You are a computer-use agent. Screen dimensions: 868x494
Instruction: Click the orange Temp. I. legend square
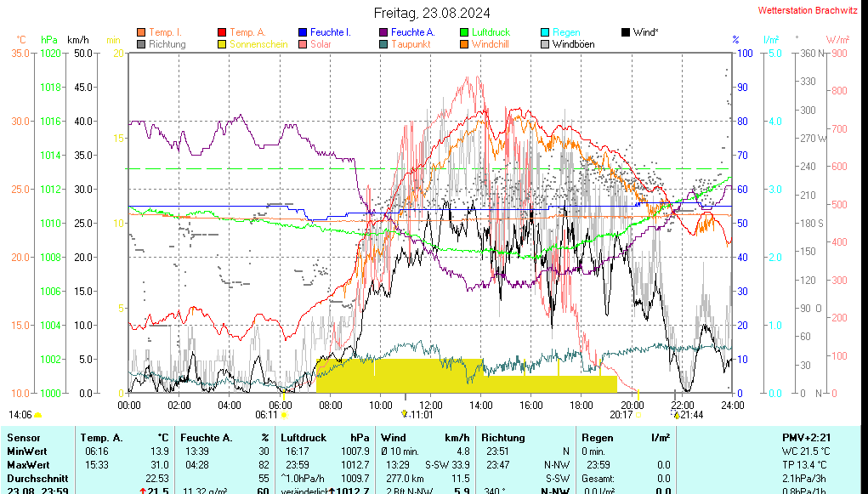pos(141,32)
